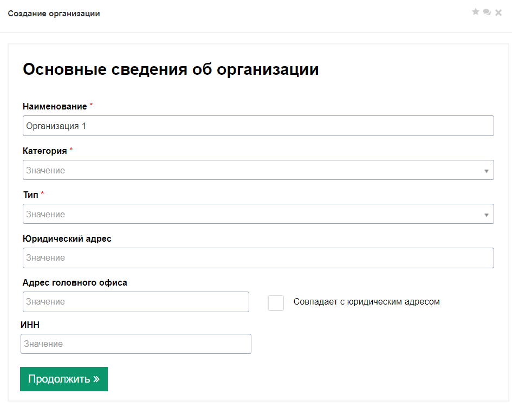Click the Категория field label
Screen dimensions: 512x420
click(x=45, y=151)
